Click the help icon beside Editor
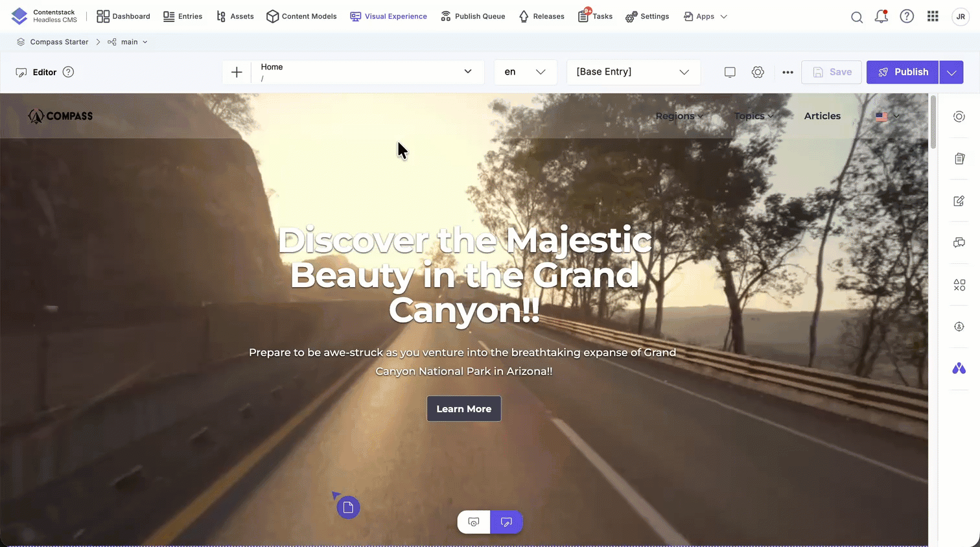 (68, 72)
